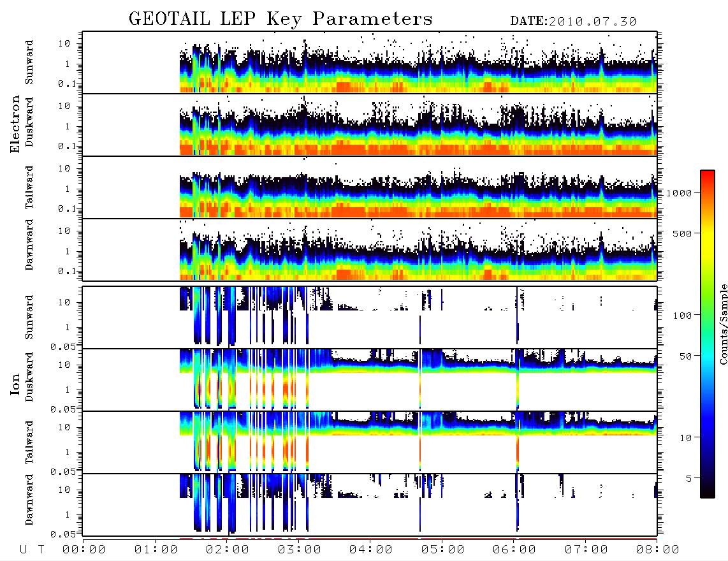The width and height of the screenshot is (728, 561).
Task: Click the Ion 'Dawnward' panel label
Action: click(x=29, y=500)
